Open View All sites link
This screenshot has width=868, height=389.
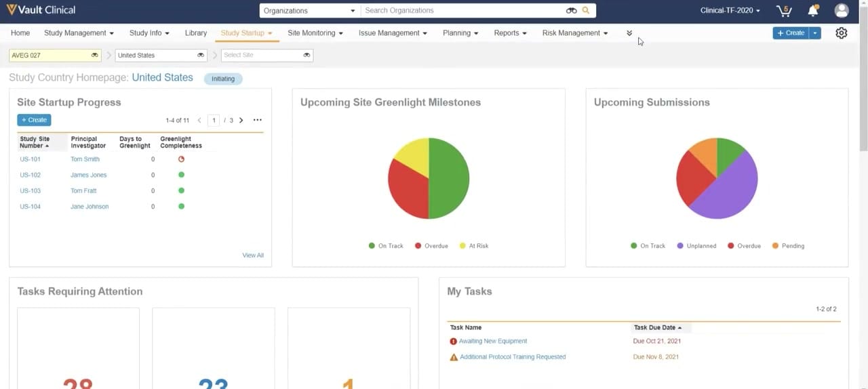click(253, 255)
